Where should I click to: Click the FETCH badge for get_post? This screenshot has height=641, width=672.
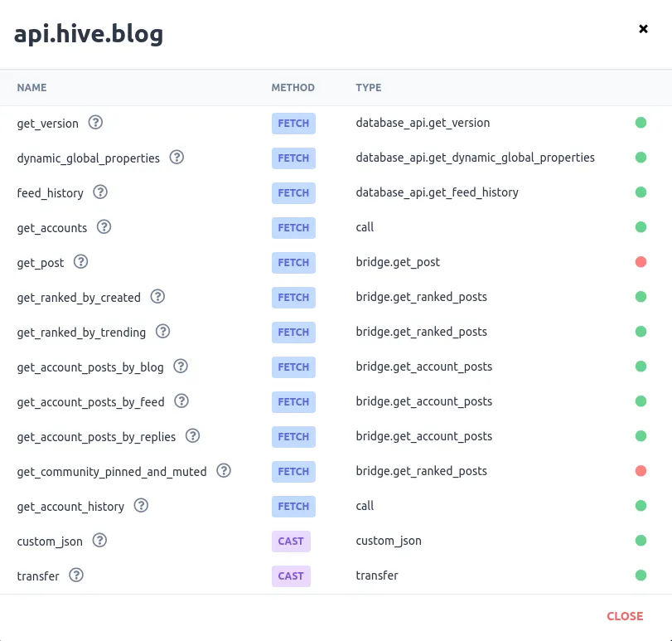coord(293,262)
